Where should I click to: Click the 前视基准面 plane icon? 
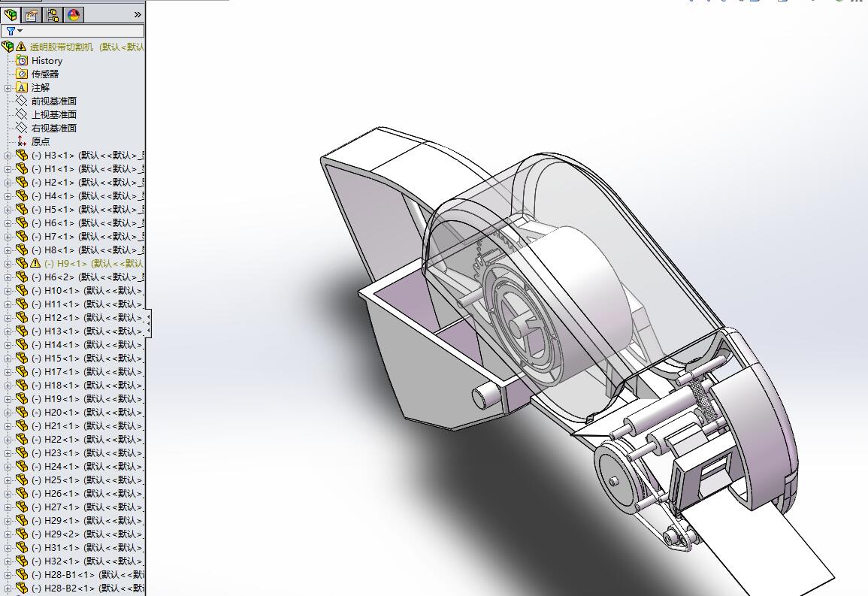coord(22,101)
